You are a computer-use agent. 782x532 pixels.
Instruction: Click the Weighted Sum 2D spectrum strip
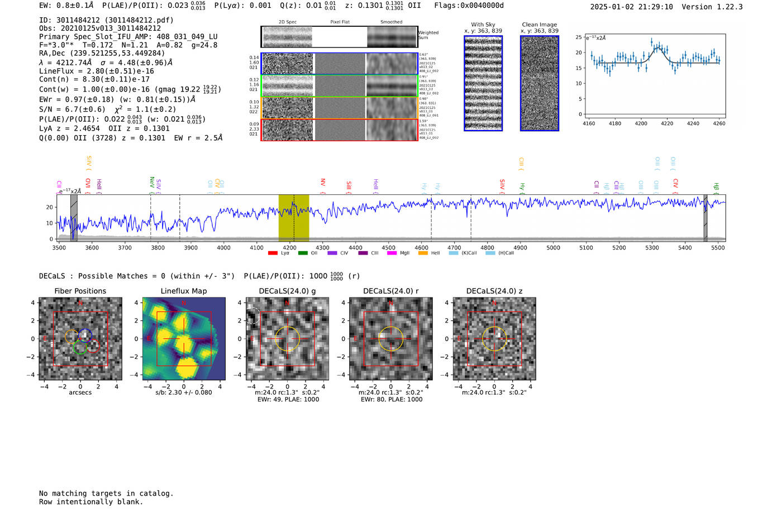[x=340, y=37]
